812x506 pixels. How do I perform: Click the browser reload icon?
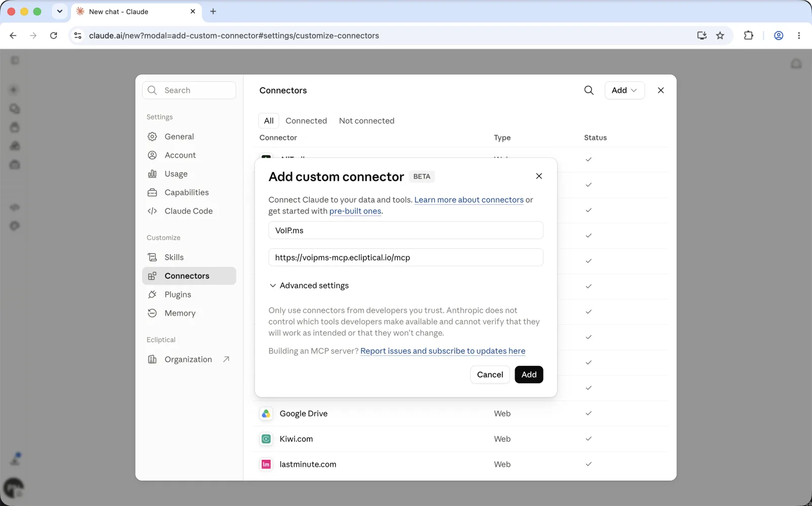(x=53, y=36)
